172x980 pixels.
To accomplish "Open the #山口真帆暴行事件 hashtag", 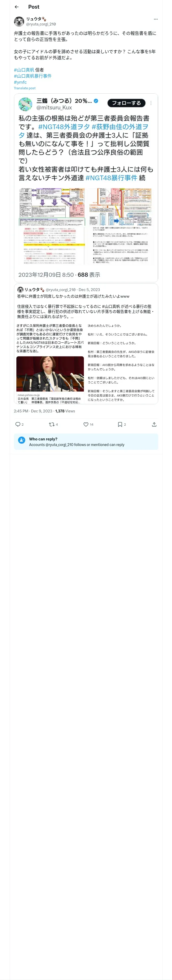I will click(x=33, y=76).
